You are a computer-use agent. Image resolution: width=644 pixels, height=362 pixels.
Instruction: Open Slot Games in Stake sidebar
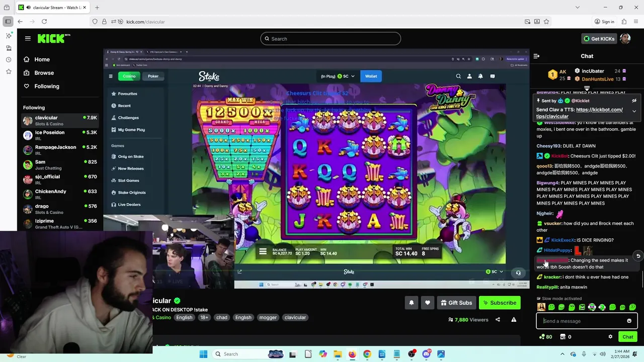coord(128,180)
